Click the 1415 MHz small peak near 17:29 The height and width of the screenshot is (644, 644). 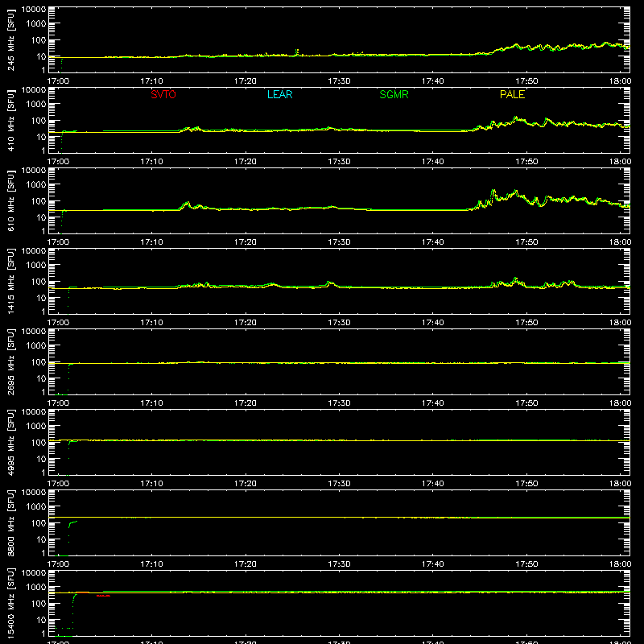[329, 283]
